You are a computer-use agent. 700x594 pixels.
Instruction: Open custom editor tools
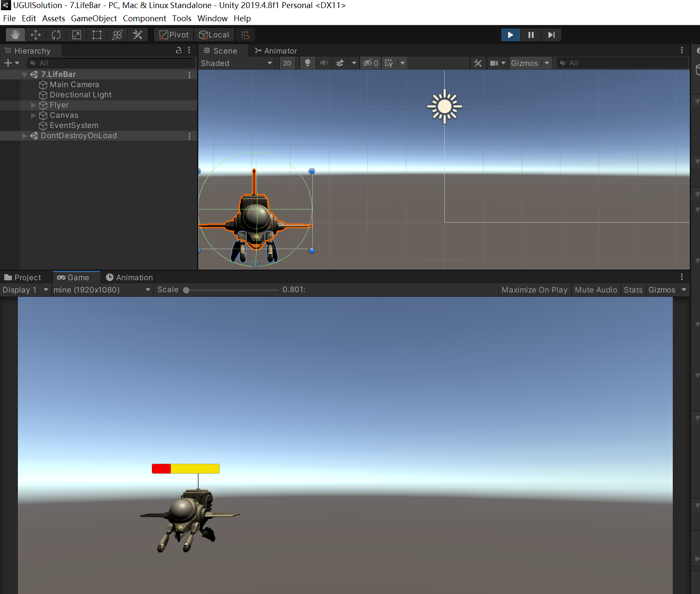pyautogui.click(x=137, y=35)
